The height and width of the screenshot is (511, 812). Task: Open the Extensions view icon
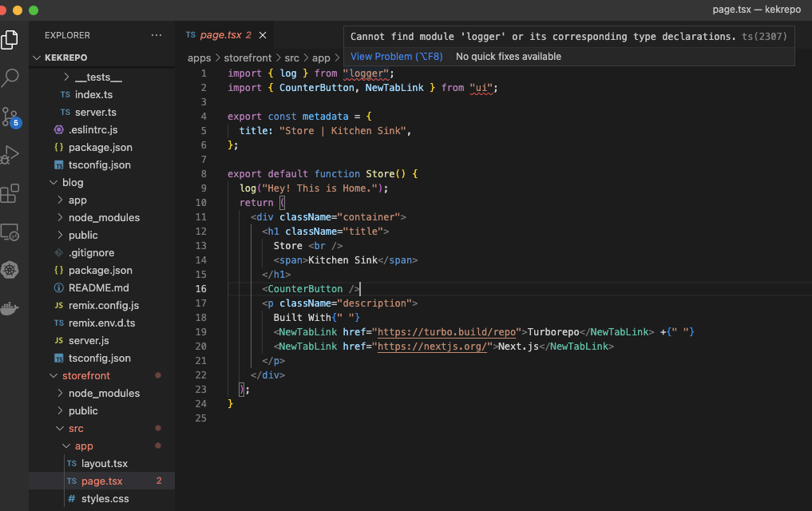(10, 194)
